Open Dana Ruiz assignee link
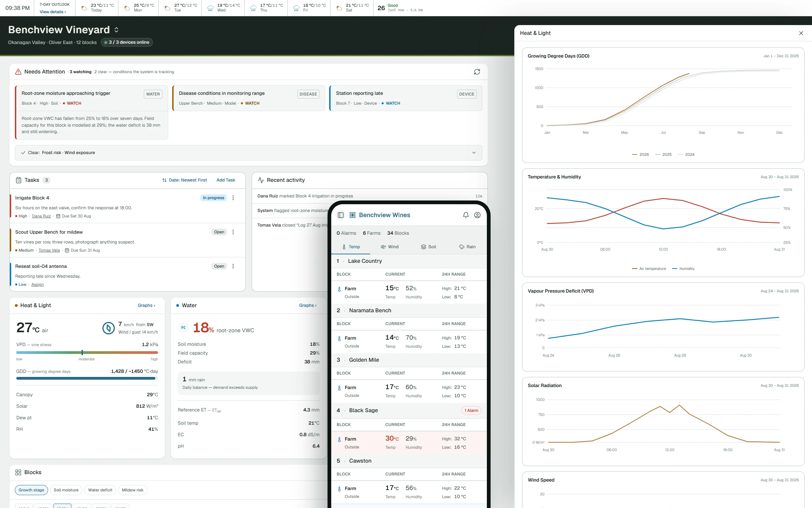 41,216
